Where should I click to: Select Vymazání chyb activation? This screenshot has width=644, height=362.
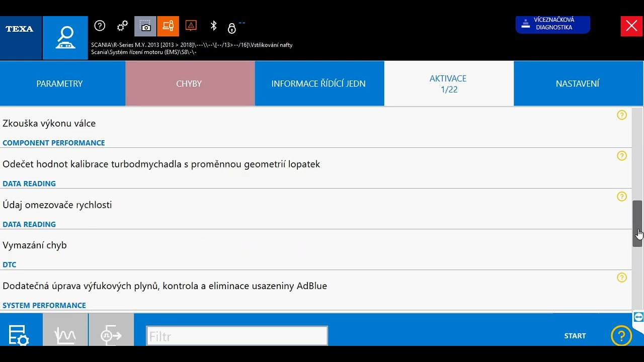pyautogui.click(x=315, y=249)
